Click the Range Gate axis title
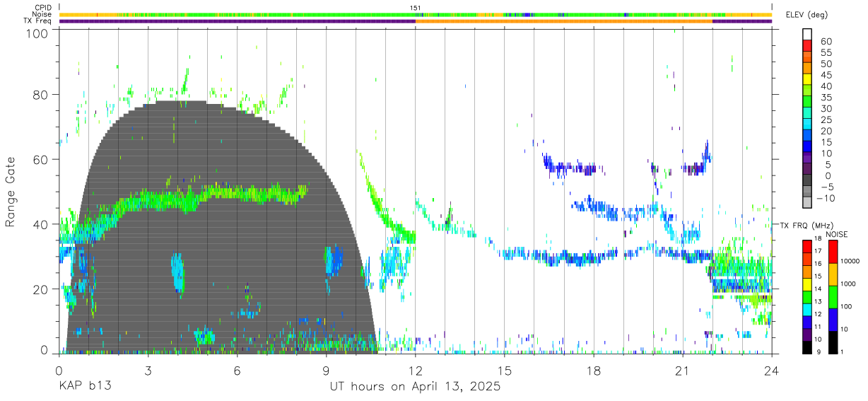The image size is (868, 401). tap(11, 192)
